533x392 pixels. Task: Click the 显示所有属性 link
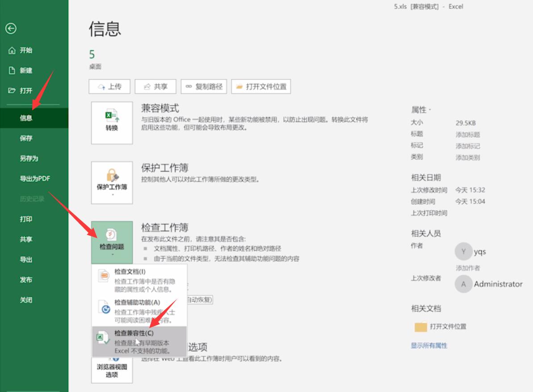tap(429, 346)
